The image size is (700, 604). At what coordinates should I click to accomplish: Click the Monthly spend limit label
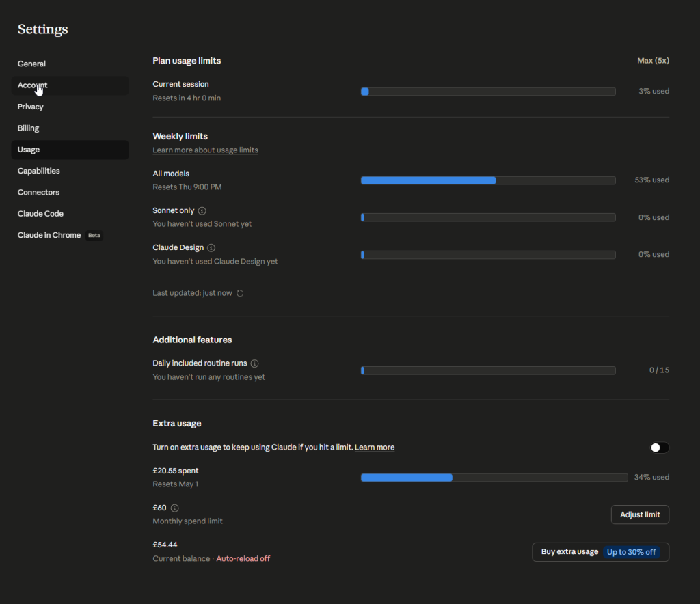[187, 521]
